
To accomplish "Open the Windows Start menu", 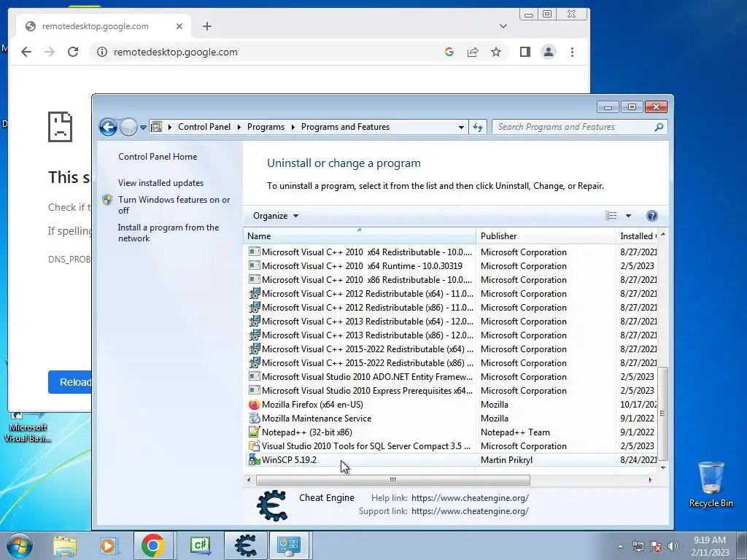I will click(x=20, y=545).
